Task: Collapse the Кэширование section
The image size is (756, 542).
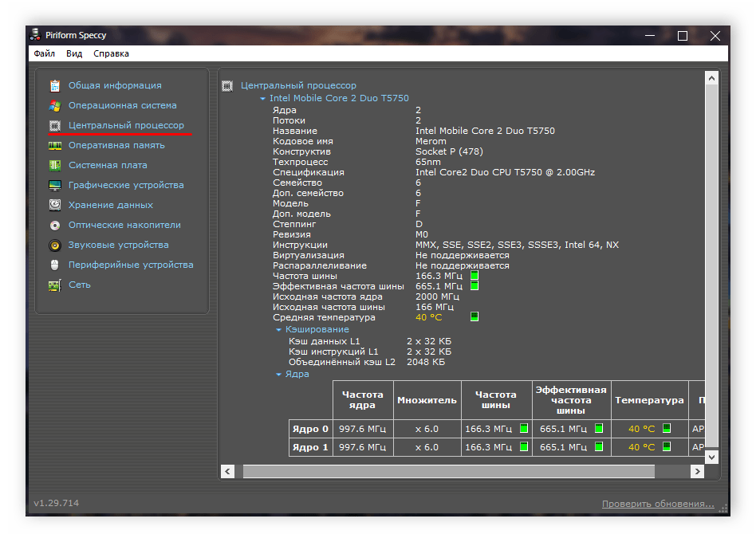Action: [x=278, y=330]
